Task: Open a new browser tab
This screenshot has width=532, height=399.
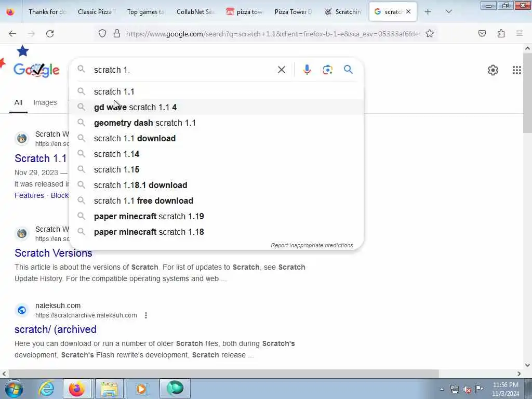Action: coord(428,12)
